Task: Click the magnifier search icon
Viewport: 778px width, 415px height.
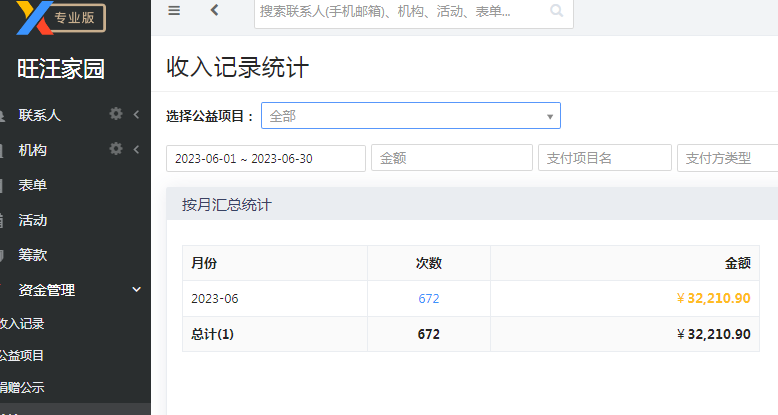Action: click(x=557, y=10)
